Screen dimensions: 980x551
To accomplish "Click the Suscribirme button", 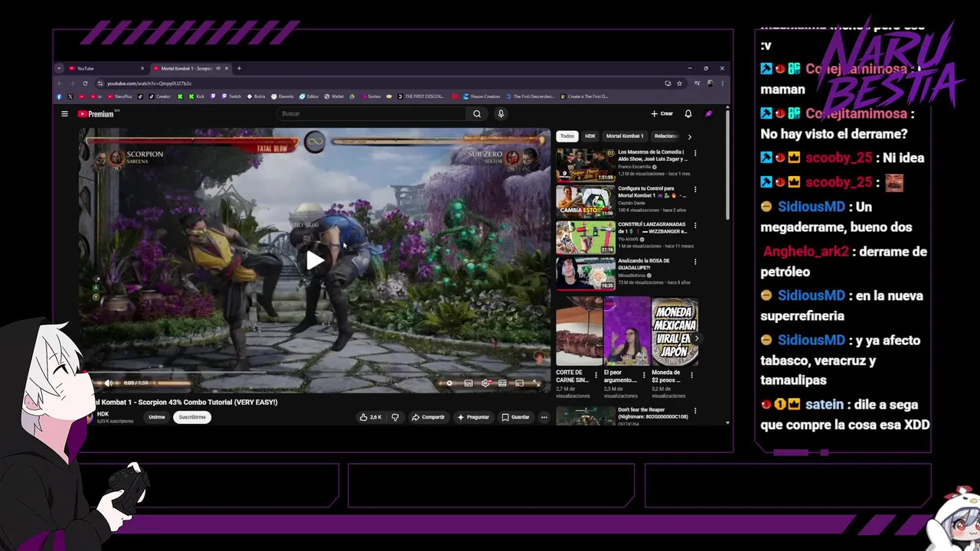I will 192,417.
